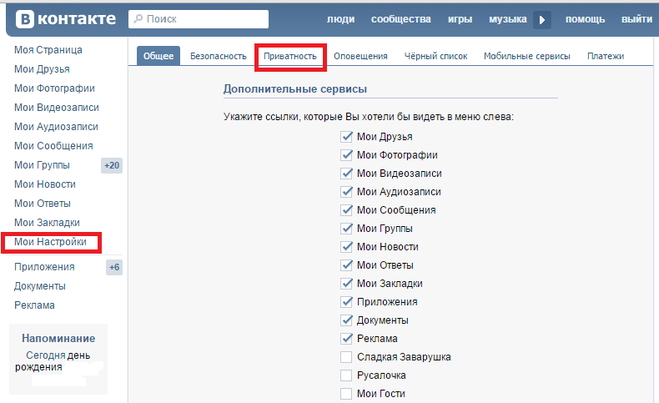Image resolution: width=659 pixels, height=403 pixels.
Task: Uncheck the Мои Друзья checkbox
Action: [347, 137]
